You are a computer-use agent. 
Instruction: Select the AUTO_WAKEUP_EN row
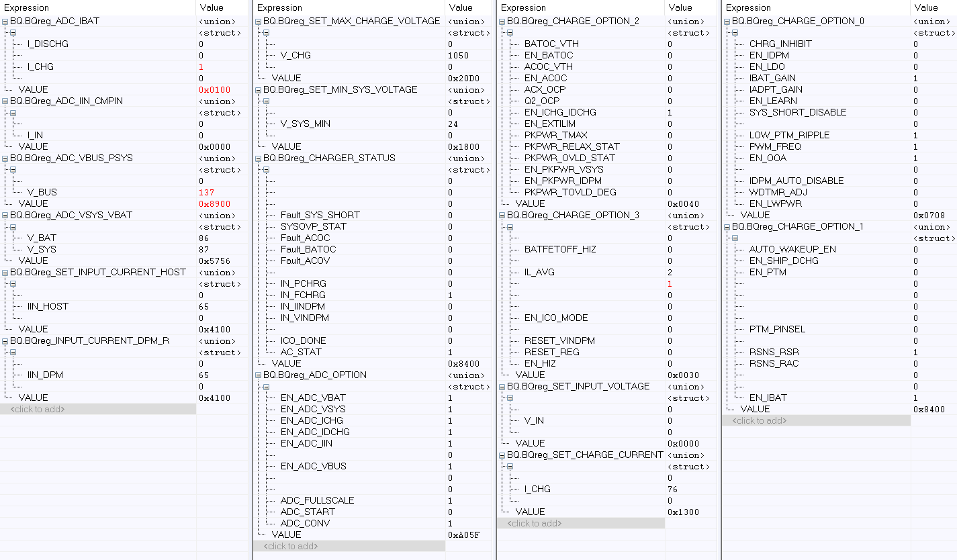[x=839, y=250]
